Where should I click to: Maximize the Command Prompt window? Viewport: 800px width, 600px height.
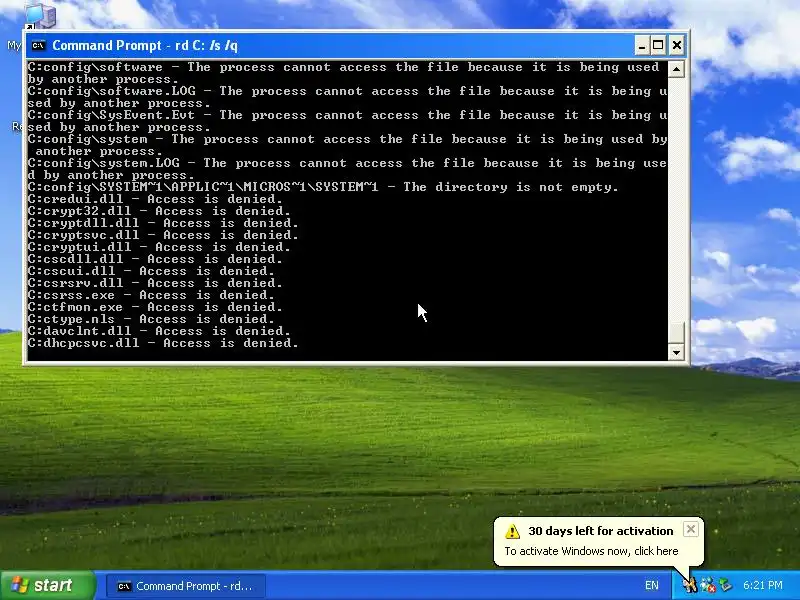pos(658,46)
